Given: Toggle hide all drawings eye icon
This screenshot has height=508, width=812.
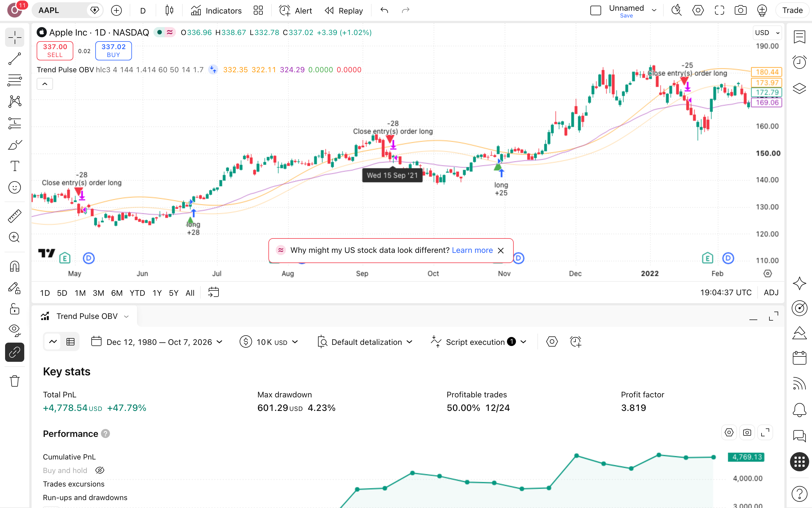Looking at the screenshot, I should [x=14, y=330].
